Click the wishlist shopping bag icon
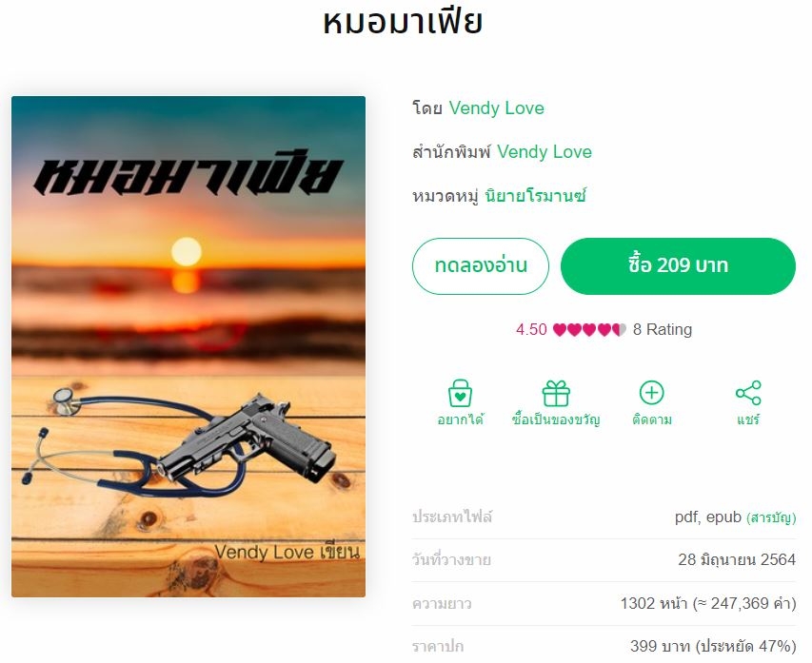 click(x=460, y=394)
